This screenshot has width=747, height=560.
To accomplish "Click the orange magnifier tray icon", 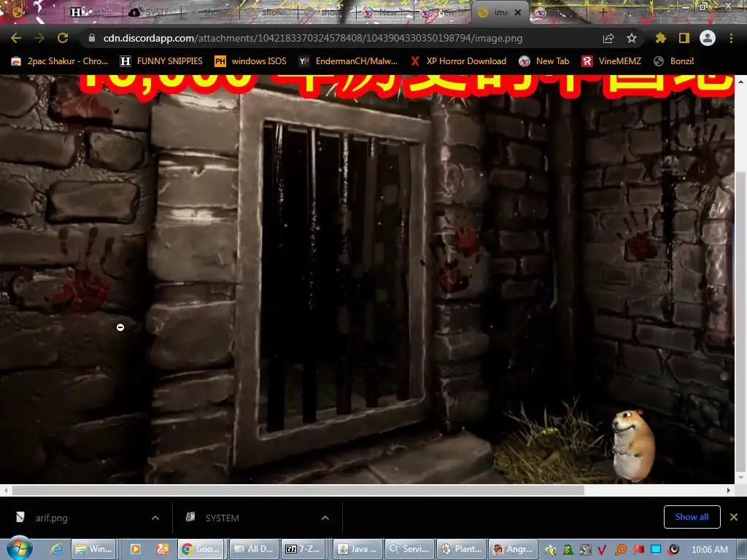I will (621, 550).
